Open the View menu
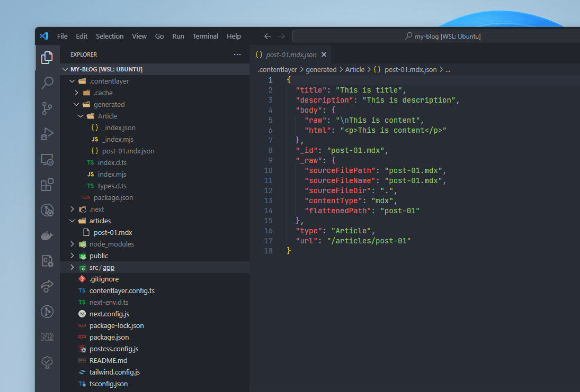 139,36
